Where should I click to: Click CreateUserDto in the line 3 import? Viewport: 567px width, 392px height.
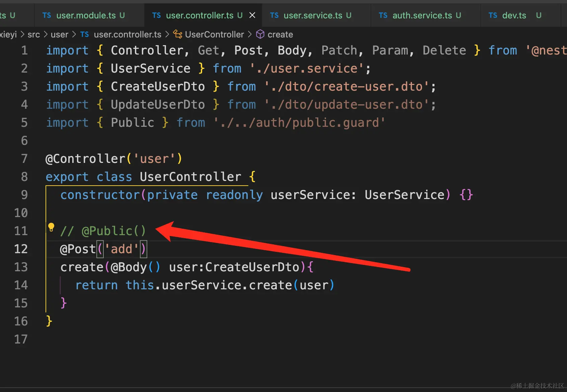click(158, 87)
